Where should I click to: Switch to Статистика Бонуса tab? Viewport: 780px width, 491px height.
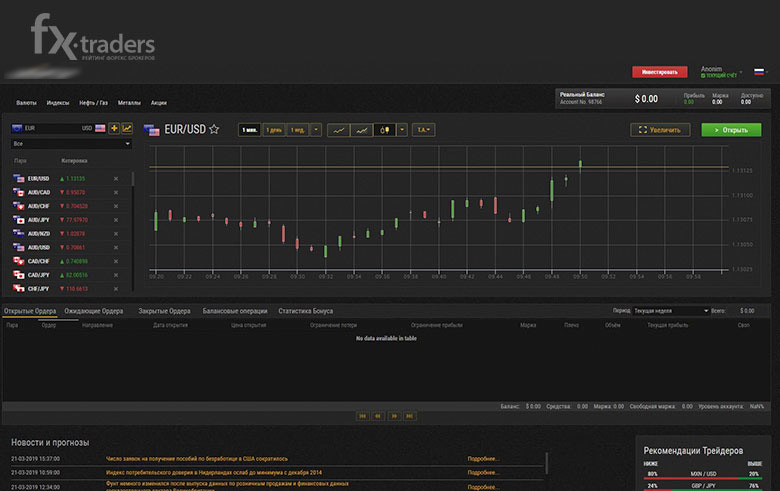(305, 311)
